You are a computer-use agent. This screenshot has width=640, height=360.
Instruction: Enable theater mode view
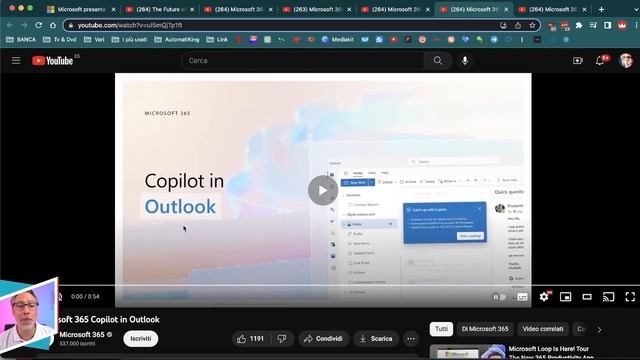pos(587,297)
